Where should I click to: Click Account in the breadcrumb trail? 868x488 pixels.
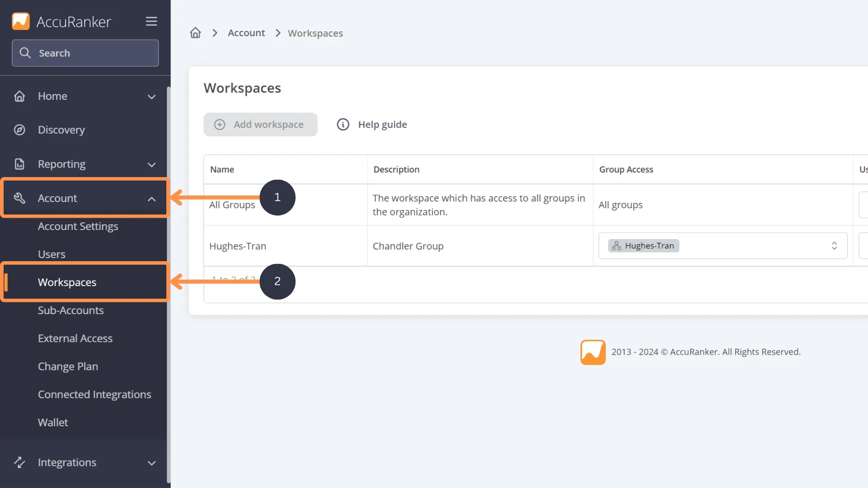(x=246, y=33)
